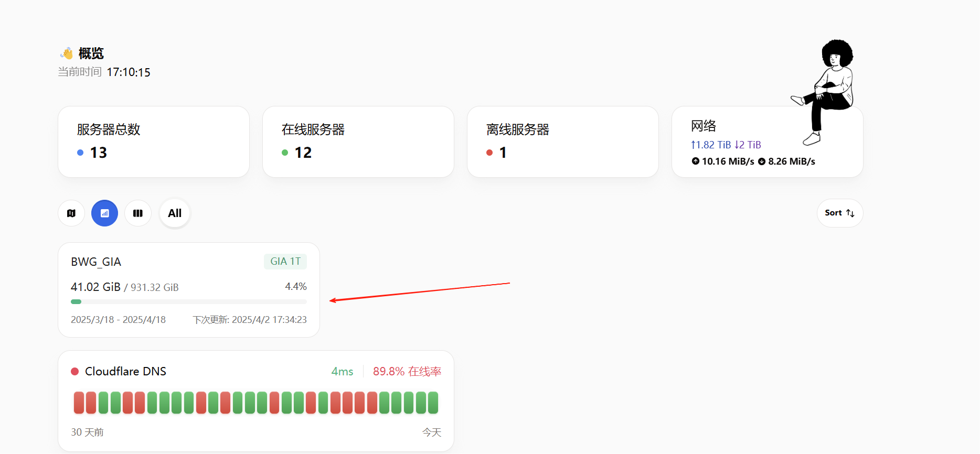Click the 4.4% usage percentage

coord(296,286)
